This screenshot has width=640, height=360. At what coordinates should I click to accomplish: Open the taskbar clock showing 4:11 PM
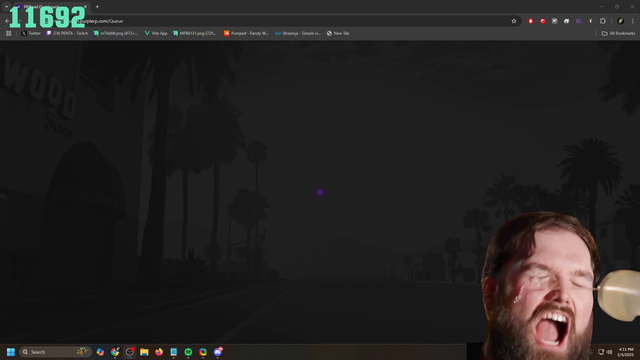point(626,352)
